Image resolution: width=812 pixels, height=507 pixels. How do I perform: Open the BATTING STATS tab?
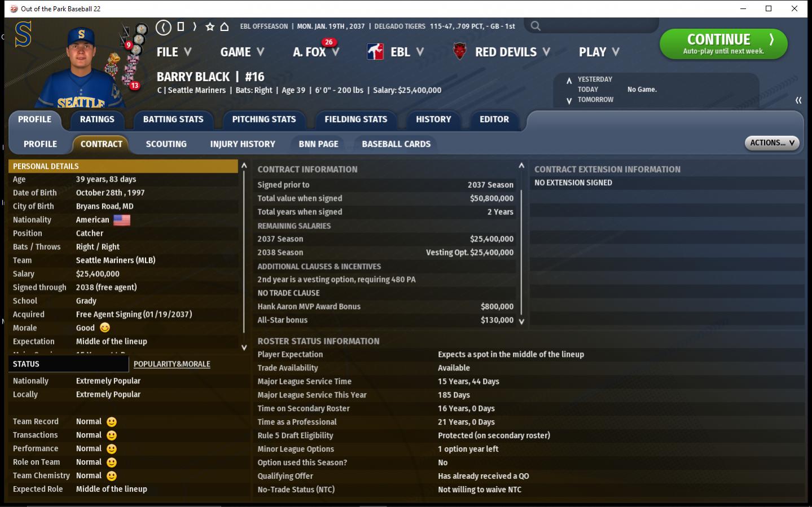pos(173,120)
